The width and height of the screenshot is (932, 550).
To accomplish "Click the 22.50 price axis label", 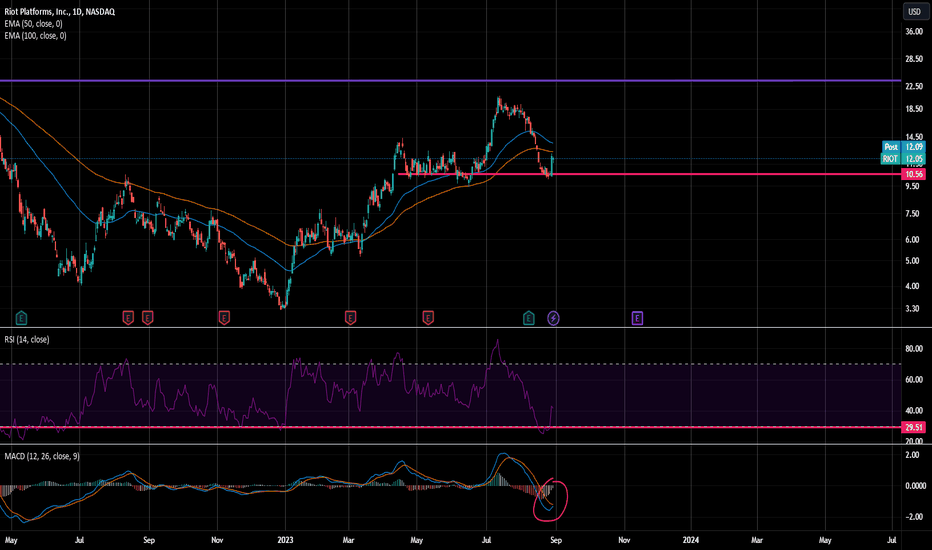I will click(914, 86).
